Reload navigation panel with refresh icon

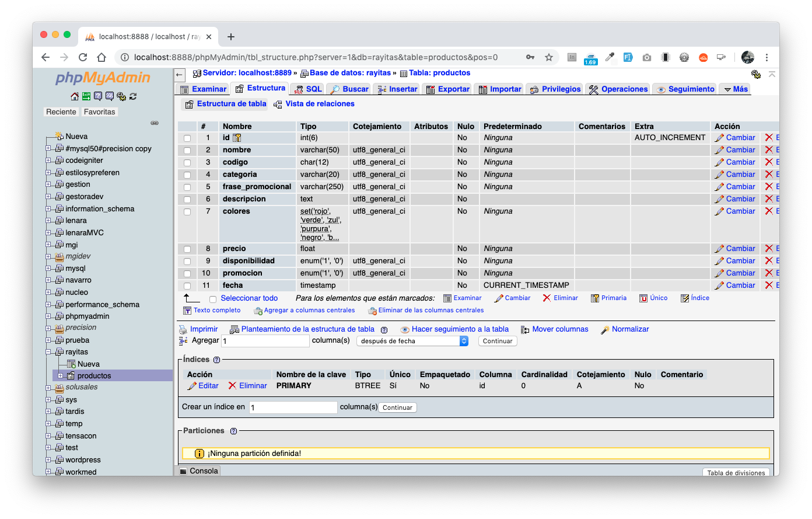(x=133, y=96)
